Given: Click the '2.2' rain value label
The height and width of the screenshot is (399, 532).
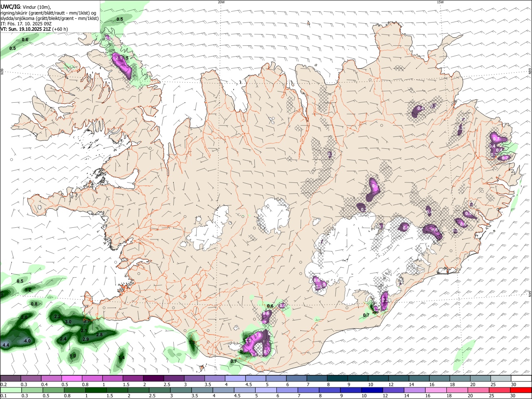Looking at the screenshot, I should [57, 316].
